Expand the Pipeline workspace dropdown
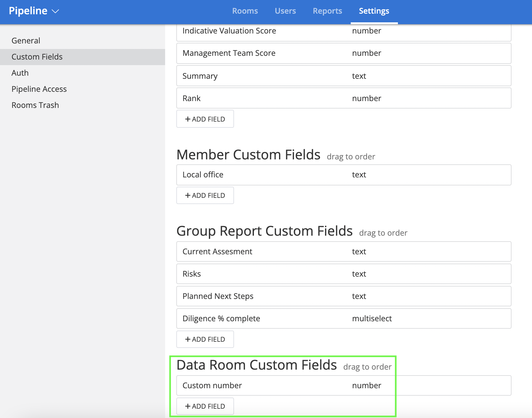Viewport: 532px width, 418px height. point(55,11)
